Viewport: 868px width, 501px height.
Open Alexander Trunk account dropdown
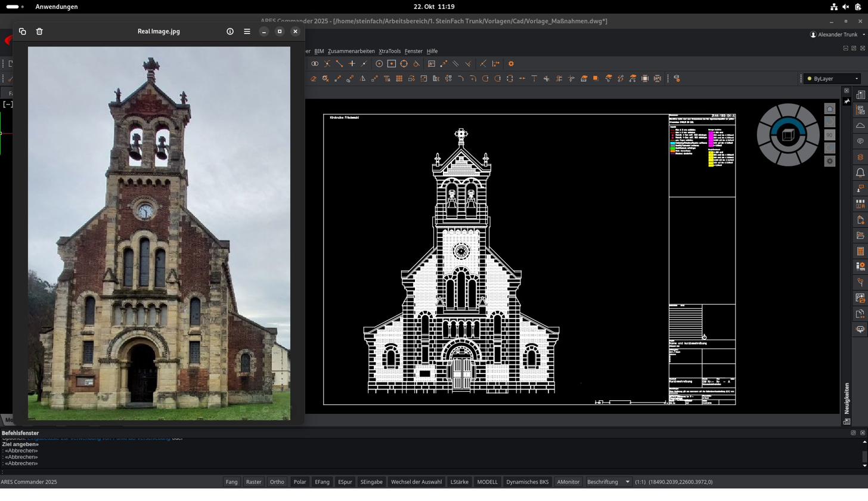pos(837,35)
